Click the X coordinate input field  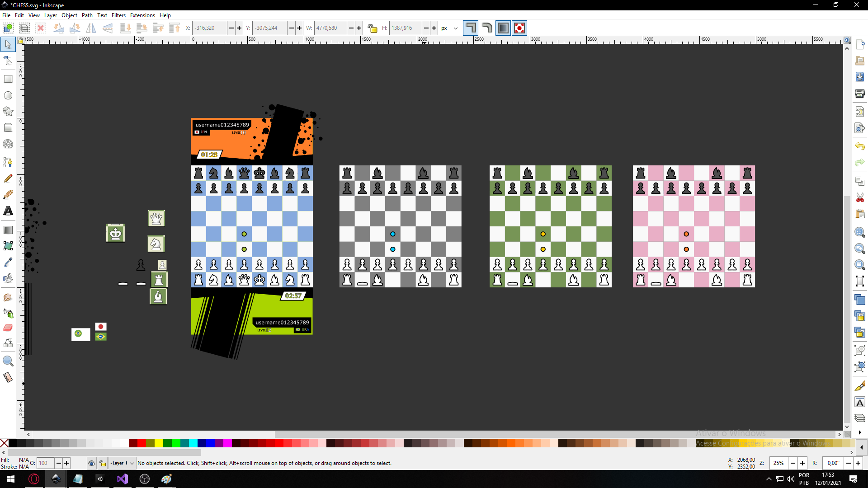[209, 28]
